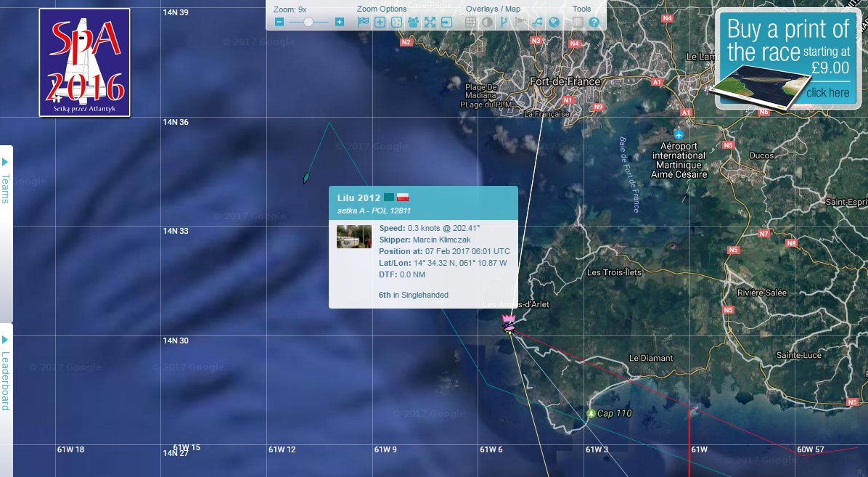Switch the map type with globe icon
The image size is (868, 477).
tap(554, 23)
